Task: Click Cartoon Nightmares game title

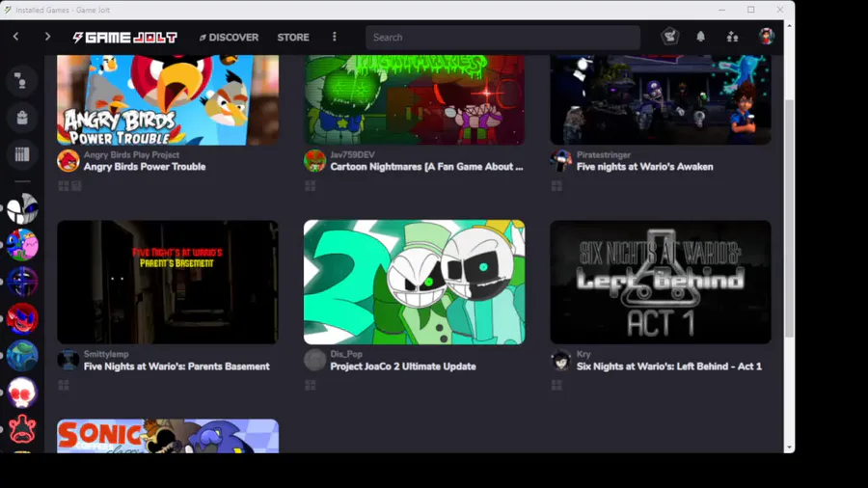Action: click(x=426, y=167)
